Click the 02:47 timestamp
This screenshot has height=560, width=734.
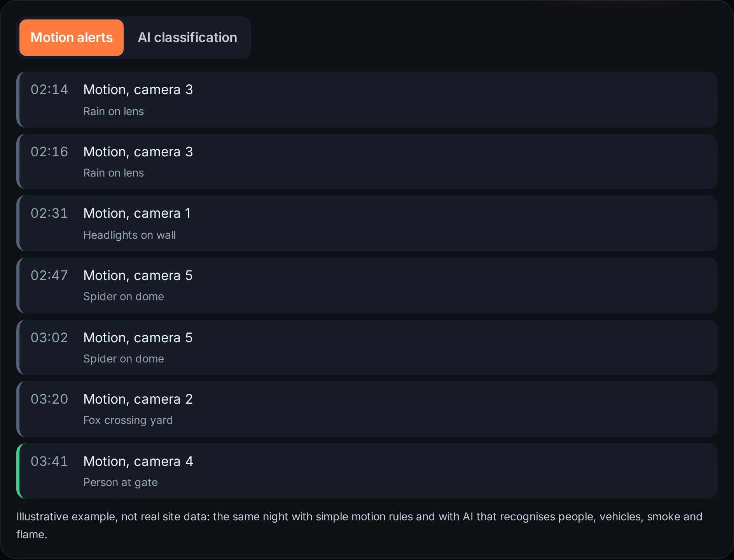coord(49,275)
